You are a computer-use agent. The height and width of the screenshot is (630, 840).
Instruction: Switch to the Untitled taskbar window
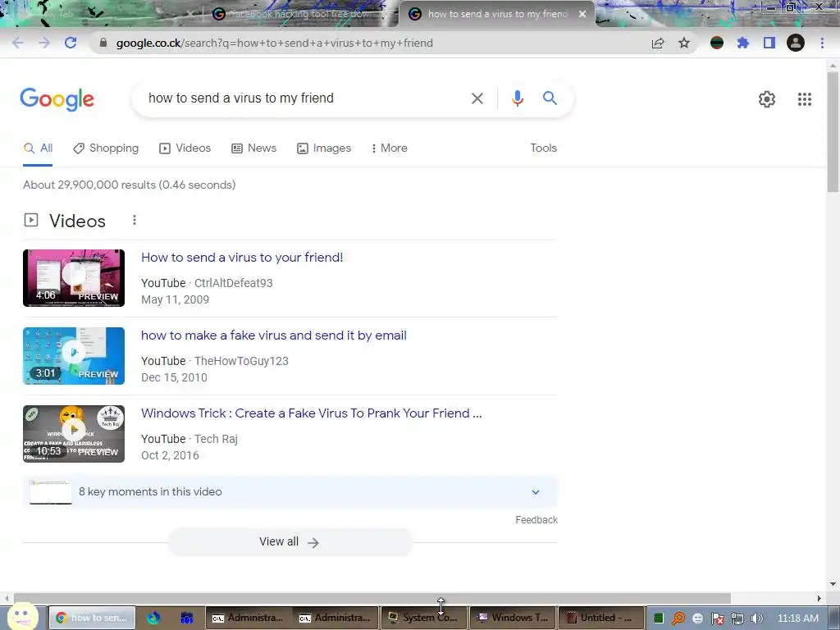pos(601,618)
